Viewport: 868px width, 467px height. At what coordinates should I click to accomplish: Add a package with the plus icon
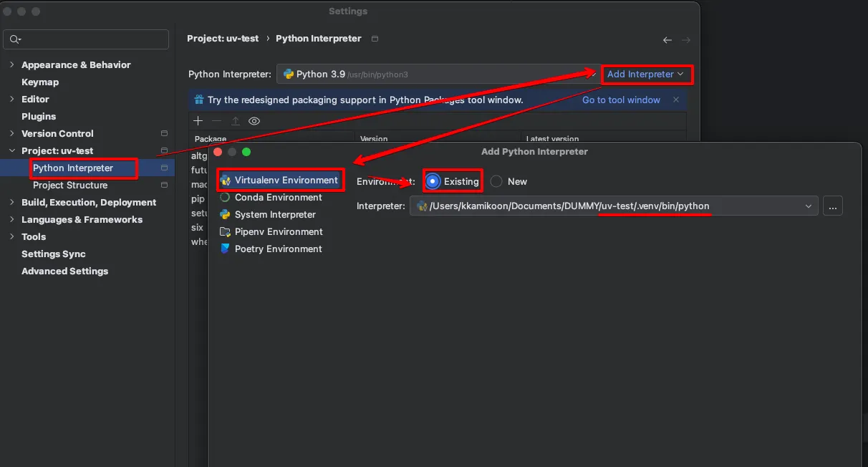198,121
